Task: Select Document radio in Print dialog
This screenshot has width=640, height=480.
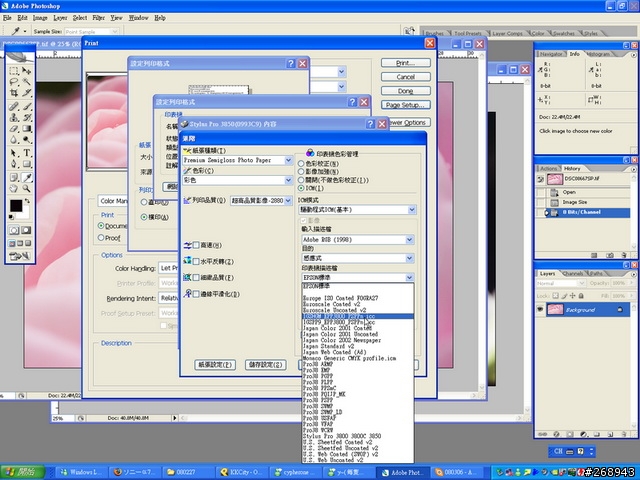Action: point(101,225)
